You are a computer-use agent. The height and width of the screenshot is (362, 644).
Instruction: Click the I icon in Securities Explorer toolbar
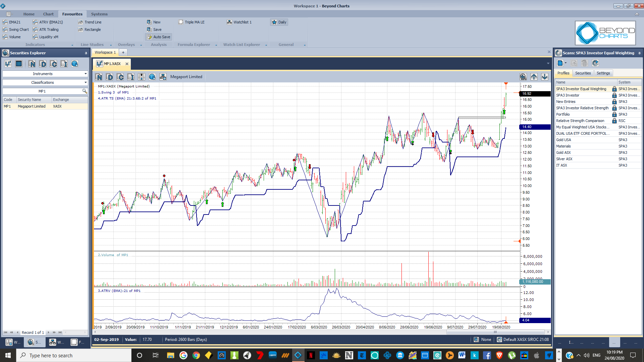(x=64, y=64)
